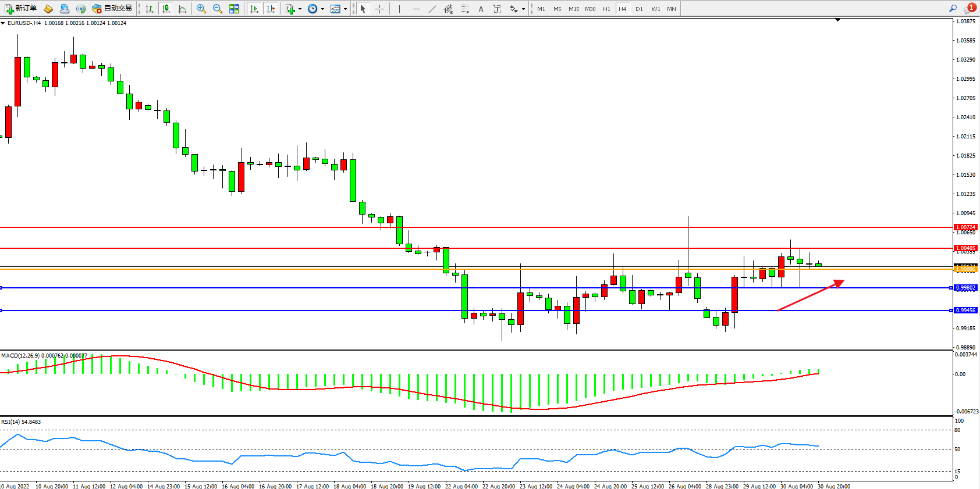Switch chart to candlestick mode
The image size is (980, 489).
[166, 9]
